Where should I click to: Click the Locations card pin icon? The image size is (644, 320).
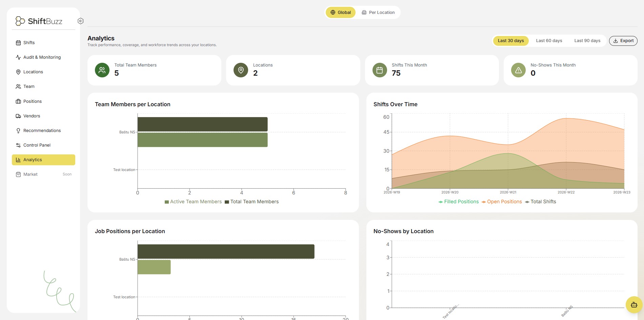click(x=241, y=70)
